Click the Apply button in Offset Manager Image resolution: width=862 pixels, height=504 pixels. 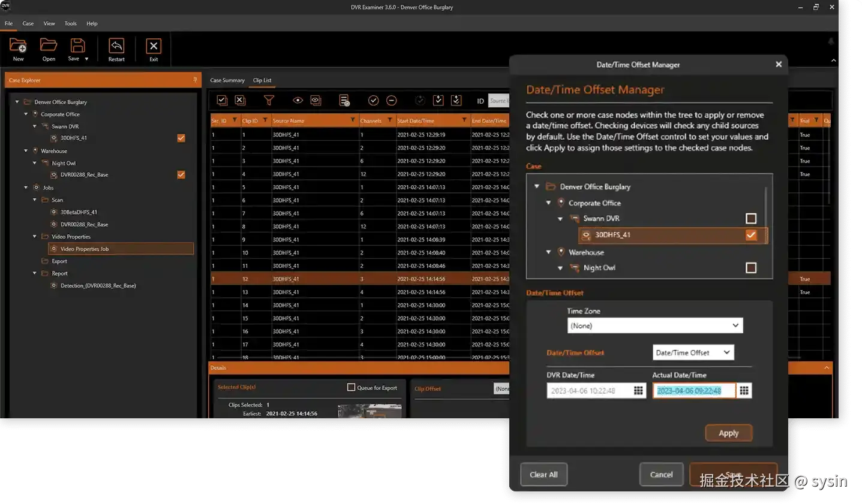click(x=728, y=433)
